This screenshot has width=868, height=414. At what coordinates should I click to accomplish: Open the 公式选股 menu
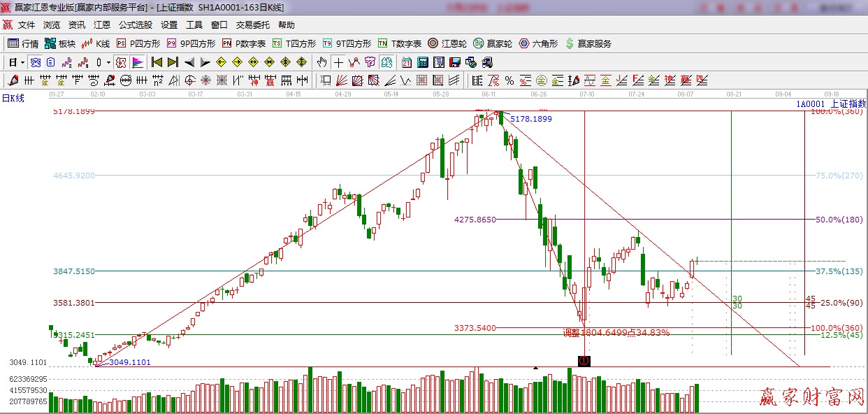(135, 25)
